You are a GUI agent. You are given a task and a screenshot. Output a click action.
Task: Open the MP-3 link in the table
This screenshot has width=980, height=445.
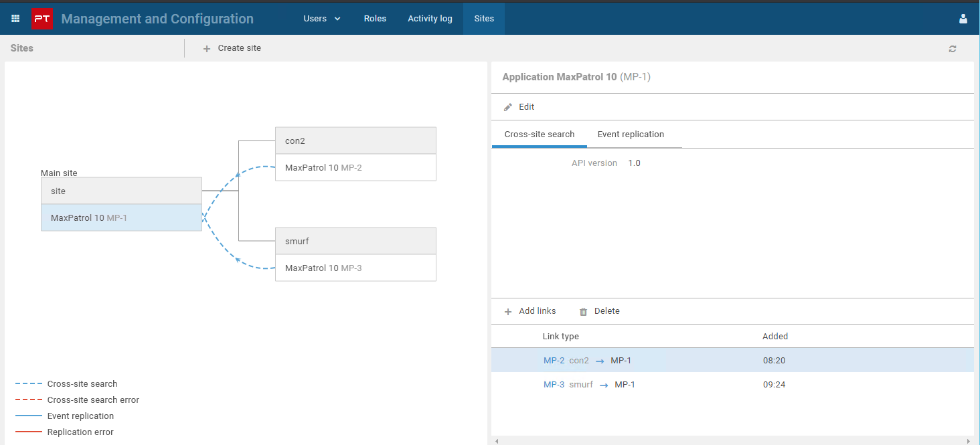click(554, 385)
